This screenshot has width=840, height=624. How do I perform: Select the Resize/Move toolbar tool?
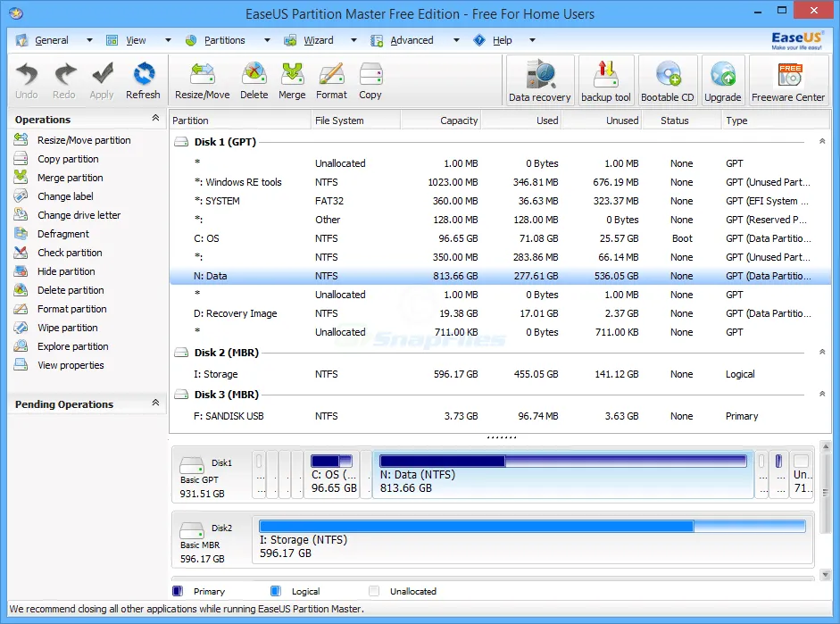coord(202,81)
